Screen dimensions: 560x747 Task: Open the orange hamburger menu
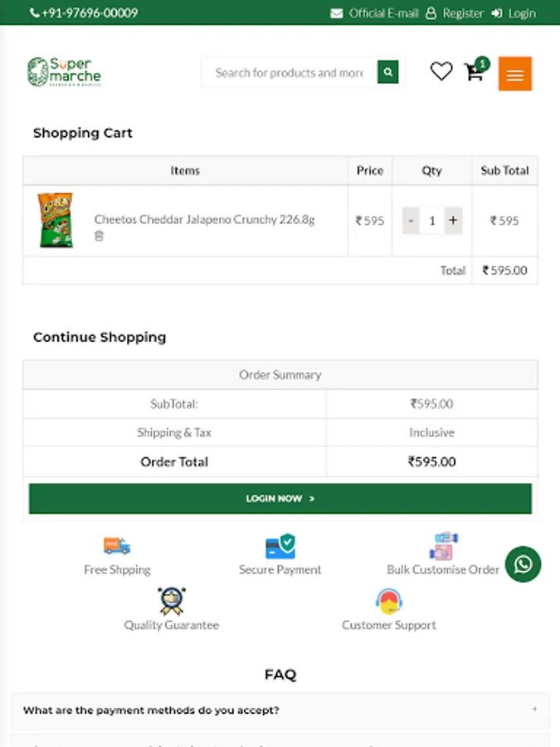tap(514, 74)
